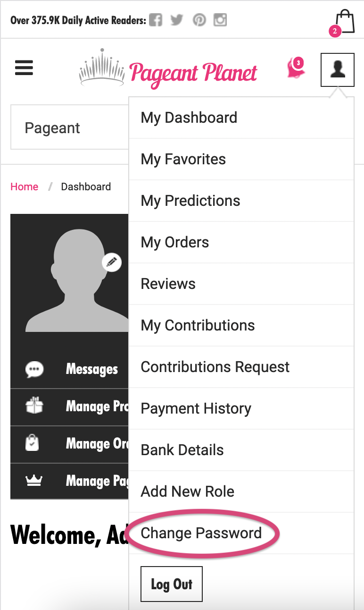Open the Facebook social icon

156,20
